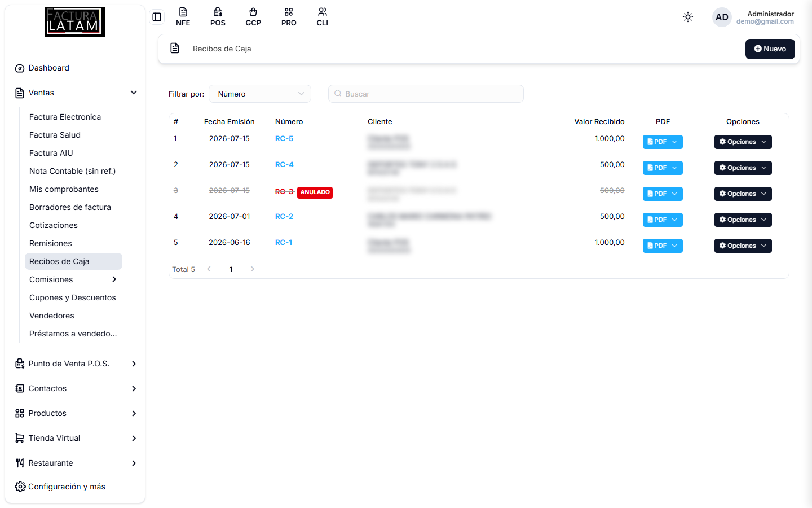This screenshot has height=508, width=812.
Task: Focus the Buscar search field
Action: point(426,94)
